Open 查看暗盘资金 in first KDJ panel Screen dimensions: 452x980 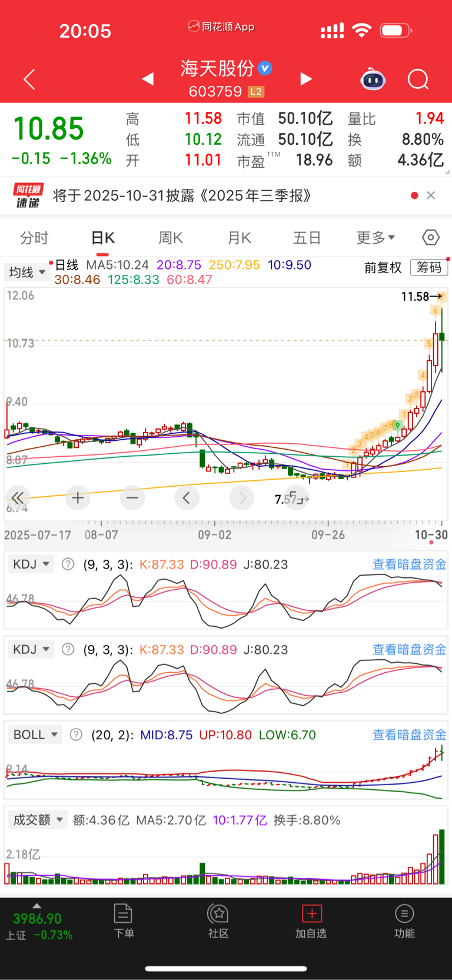[x=410, y=564]
